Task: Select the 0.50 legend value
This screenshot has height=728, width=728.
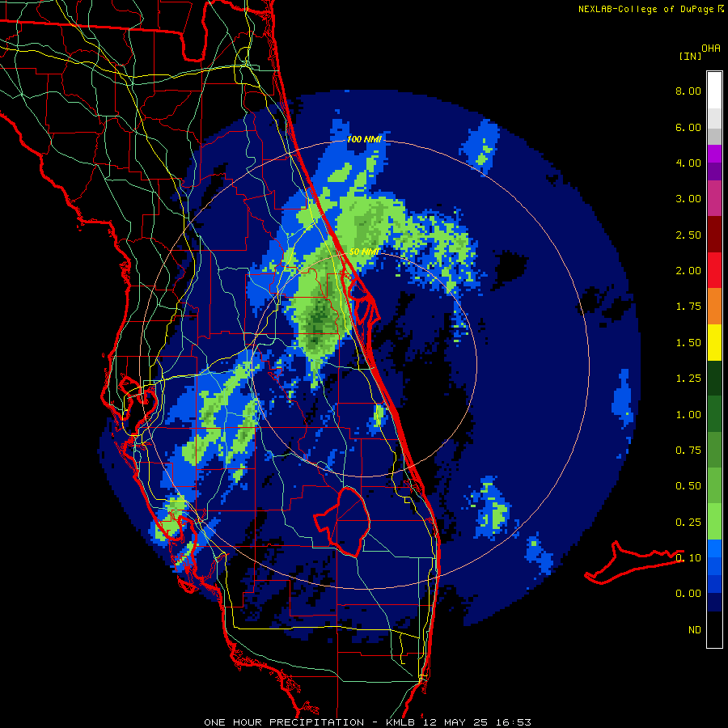Action: [688, 486]
